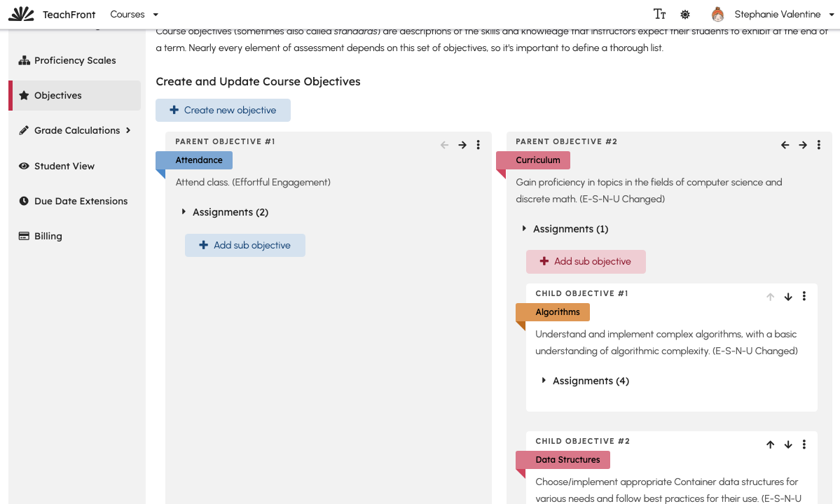
Task: Click the TeachFront logo icon
Action: click(22, 15)
